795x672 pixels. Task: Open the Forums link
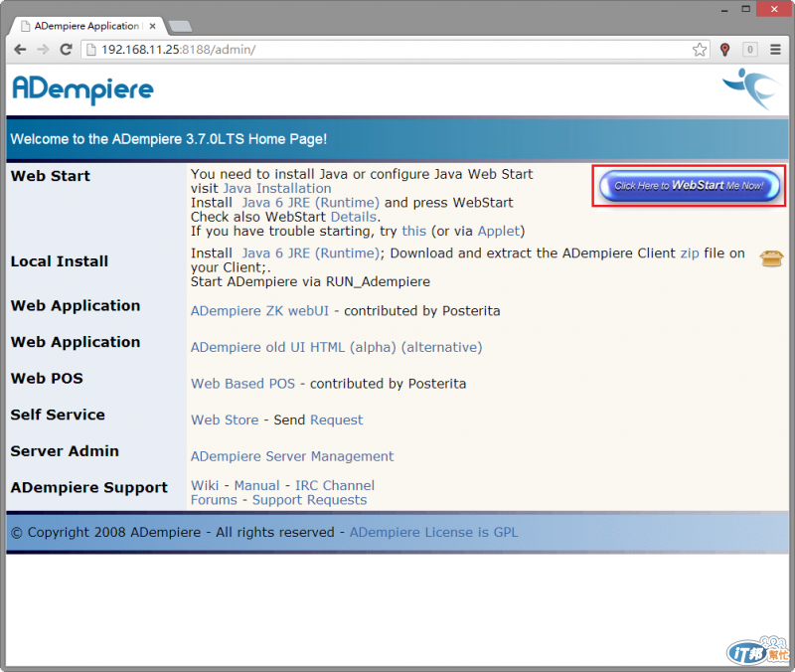point(214,500)
